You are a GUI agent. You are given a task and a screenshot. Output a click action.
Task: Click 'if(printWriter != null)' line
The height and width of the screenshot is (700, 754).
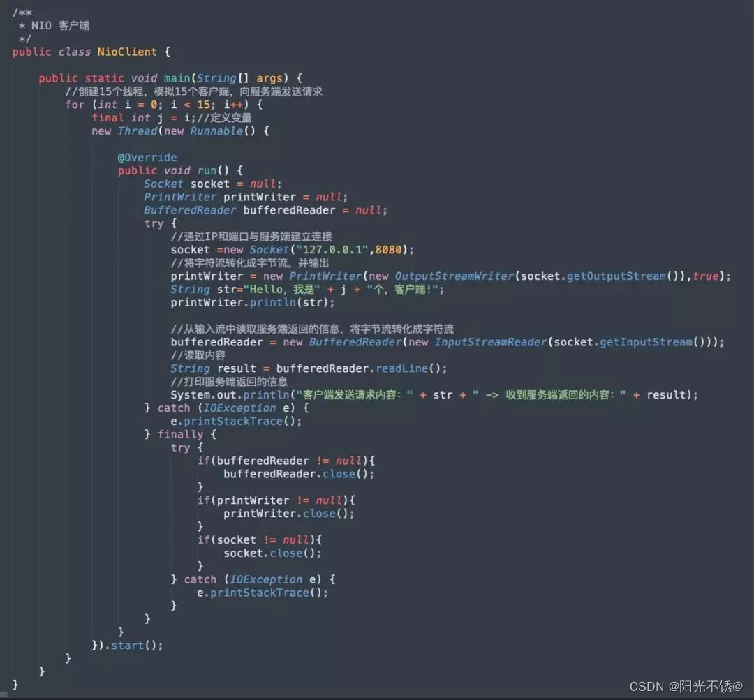(x=276, y=500)
